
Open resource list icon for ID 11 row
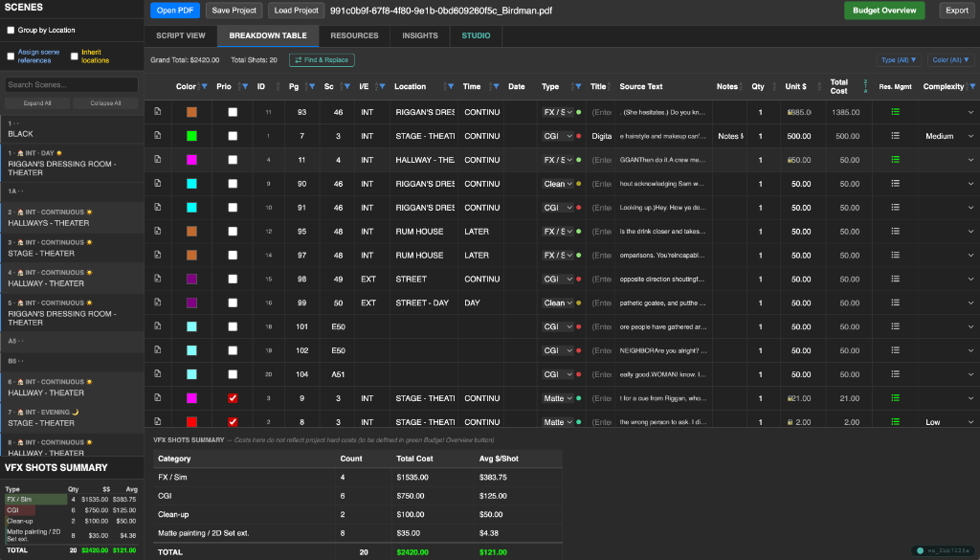point(896,112)
